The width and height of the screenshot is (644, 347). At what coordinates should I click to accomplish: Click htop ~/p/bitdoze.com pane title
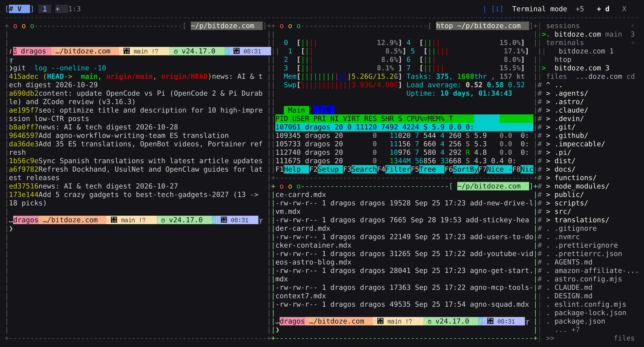(482, 26)
